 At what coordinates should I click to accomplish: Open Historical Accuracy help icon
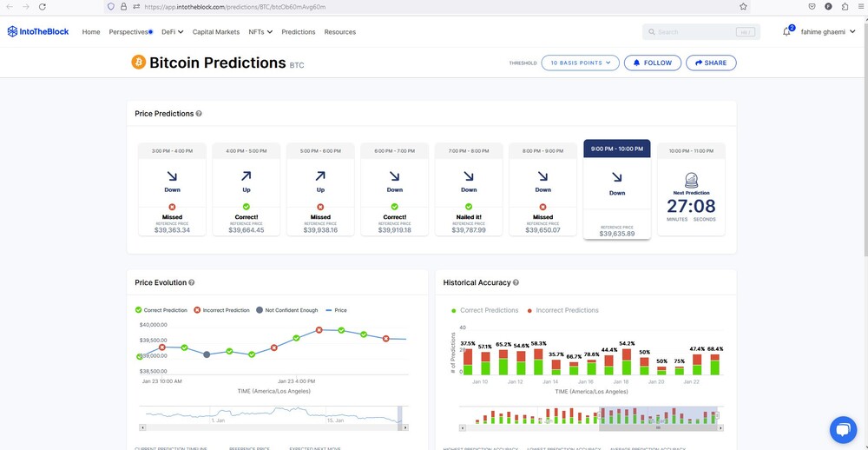[x=516, y=282]
